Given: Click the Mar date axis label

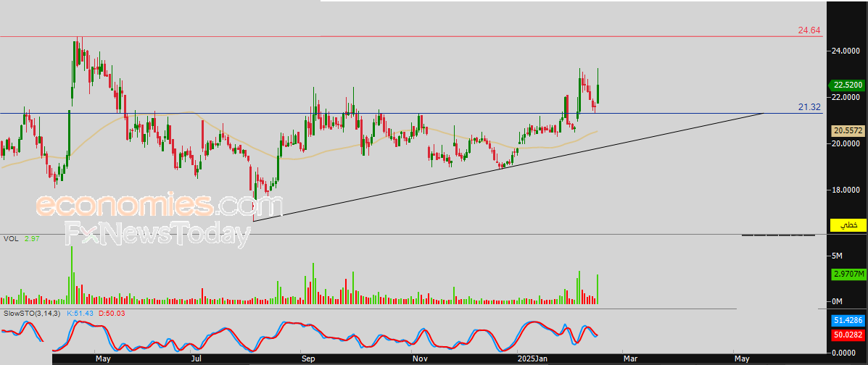Looking at the screenshot, I should pos(631,359).
